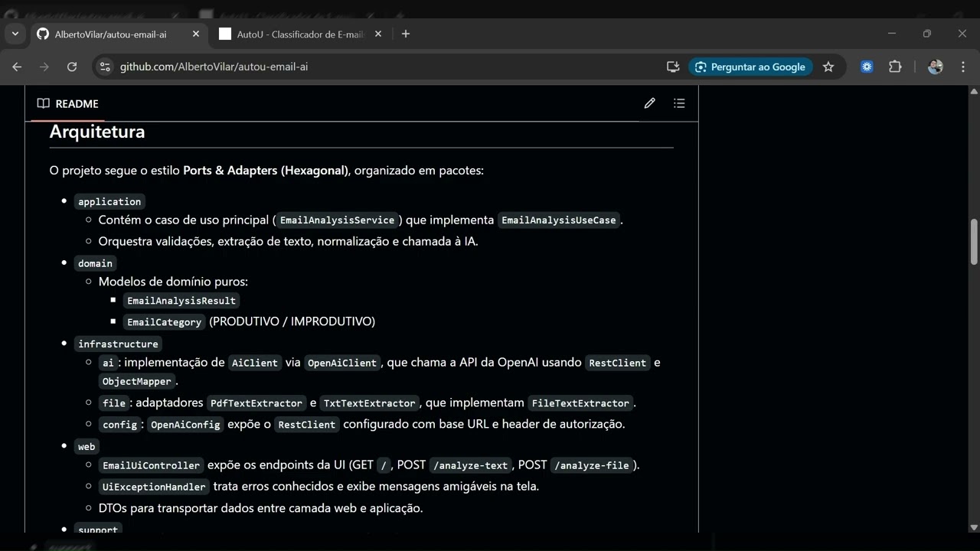The image size is (980, 551).
Task: Click /analyze-file endpoint text
Action: click(592, 465)
